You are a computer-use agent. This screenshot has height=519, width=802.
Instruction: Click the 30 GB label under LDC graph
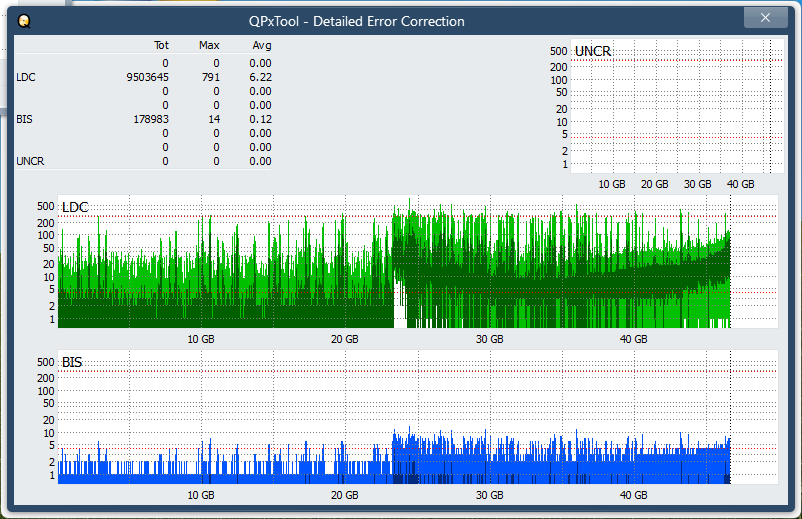pos(489,339)
